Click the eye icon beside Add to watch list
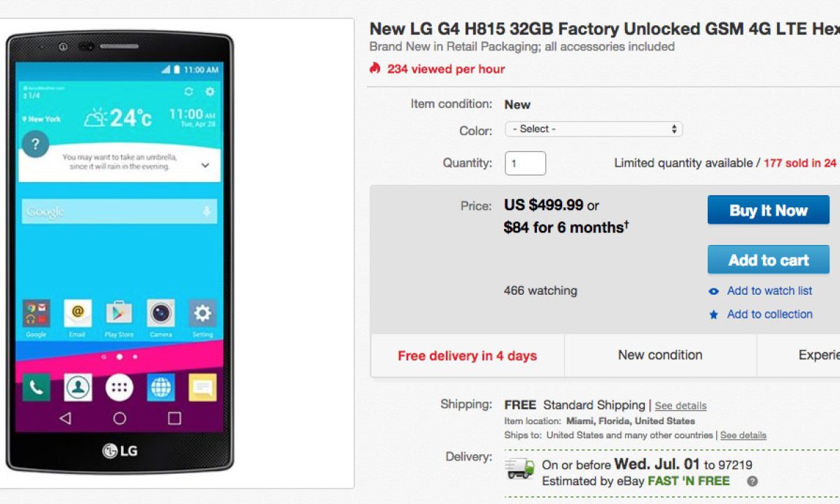This screenshot has width=840, height=504. coord(713,291)
